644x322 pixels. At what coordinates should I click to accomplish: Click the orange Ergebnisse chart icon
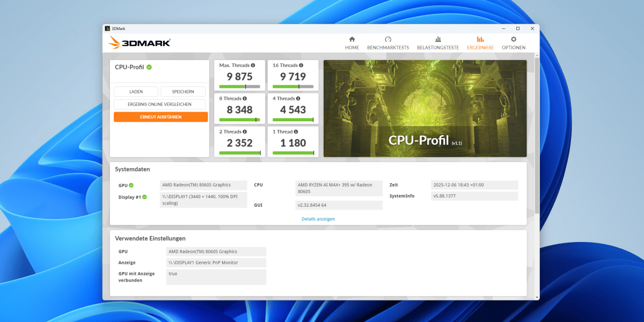click(x=480, y=40)
